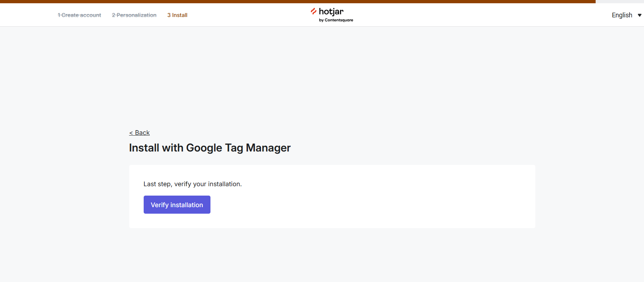Go back using the Back link
Screen dimensions: 644x282
(x=139, y=133)
